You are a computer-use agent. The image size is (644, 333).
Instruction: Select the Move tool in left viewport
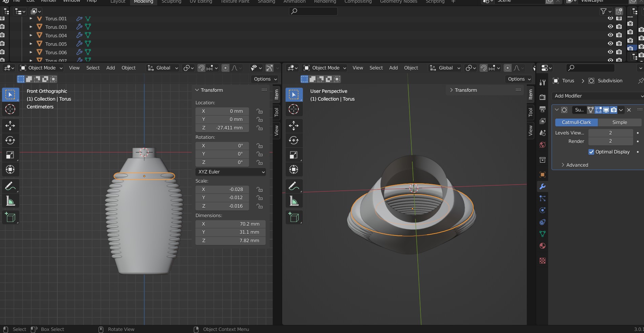10,126
